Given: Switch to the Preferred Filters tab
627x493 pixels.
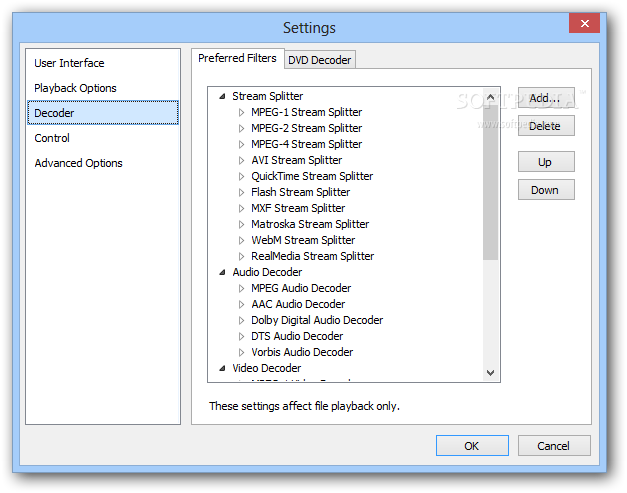Looking at the screenshot, I should pos(237,58).
